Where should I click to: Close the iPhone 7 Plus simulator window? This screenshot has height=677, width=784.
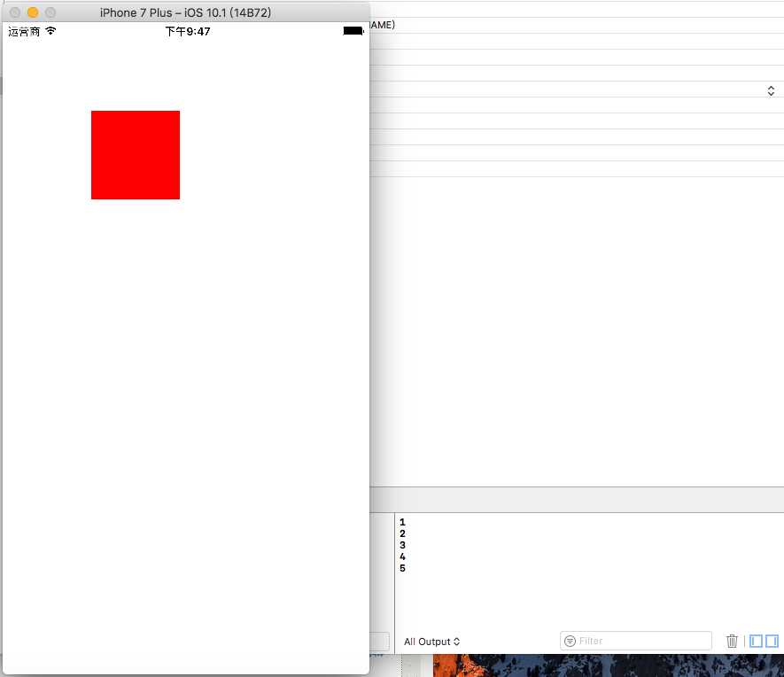click(15, 12)
